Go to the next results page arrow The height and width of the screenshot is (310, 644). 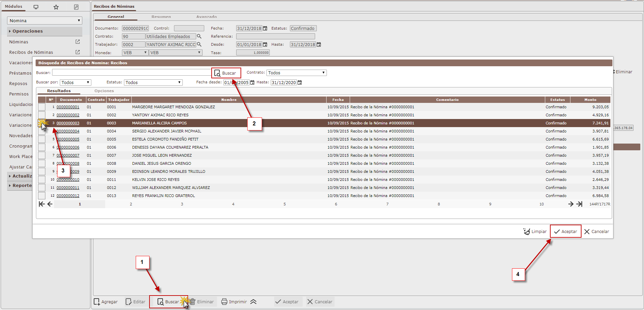point(570,204)
